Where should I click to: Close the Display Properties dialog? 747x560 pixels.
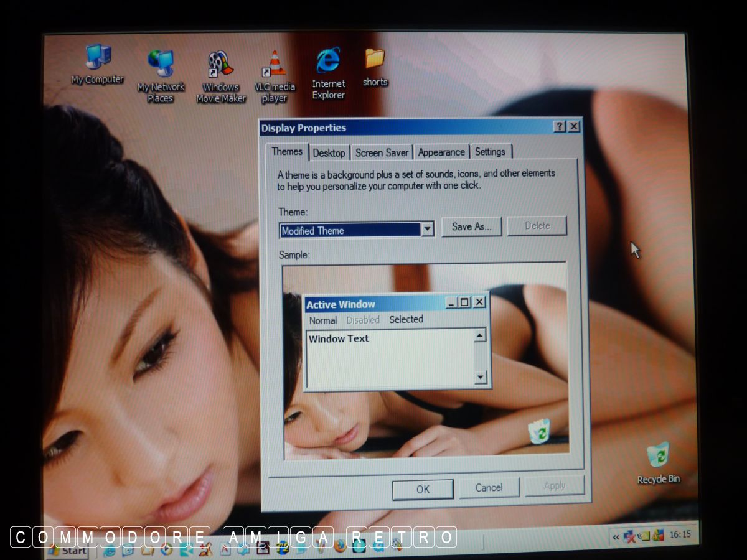click(x=573, y=127)
